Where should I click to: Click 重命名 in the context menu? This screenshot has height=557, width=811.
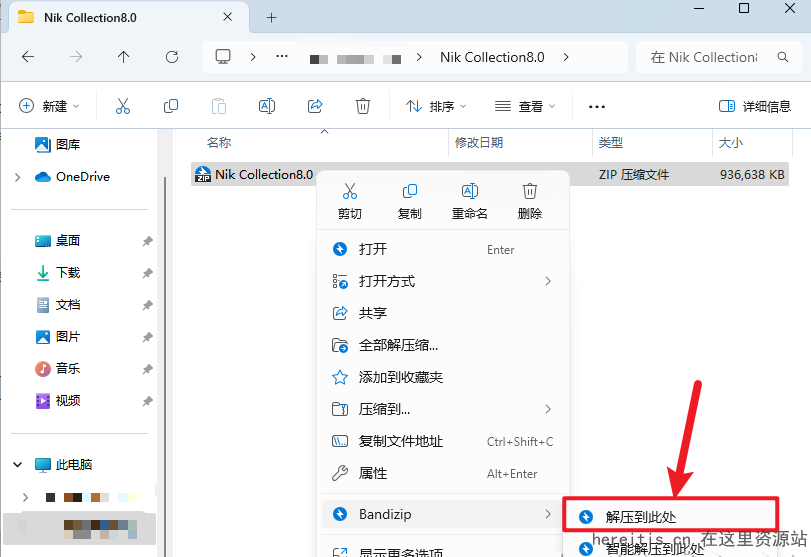470,201
